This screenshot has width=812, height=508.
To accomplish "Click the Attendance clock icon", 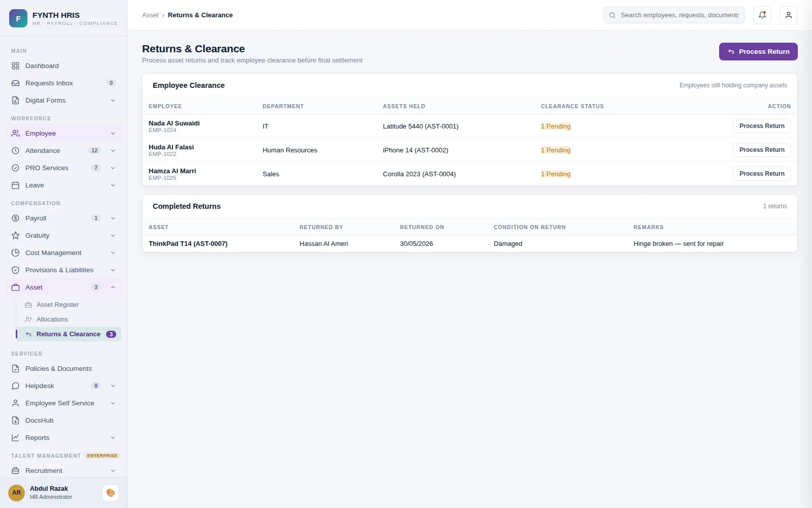I will 16,151.
